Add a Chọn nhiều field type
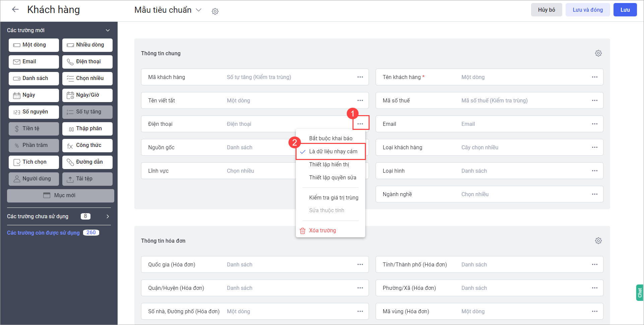 click(x=87, y=78)
